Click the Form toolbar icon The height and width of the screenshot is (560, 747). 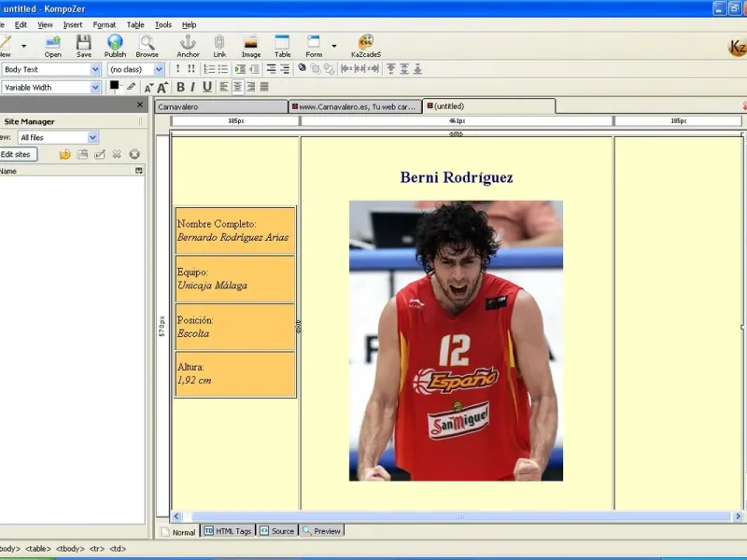click(314, 46)
